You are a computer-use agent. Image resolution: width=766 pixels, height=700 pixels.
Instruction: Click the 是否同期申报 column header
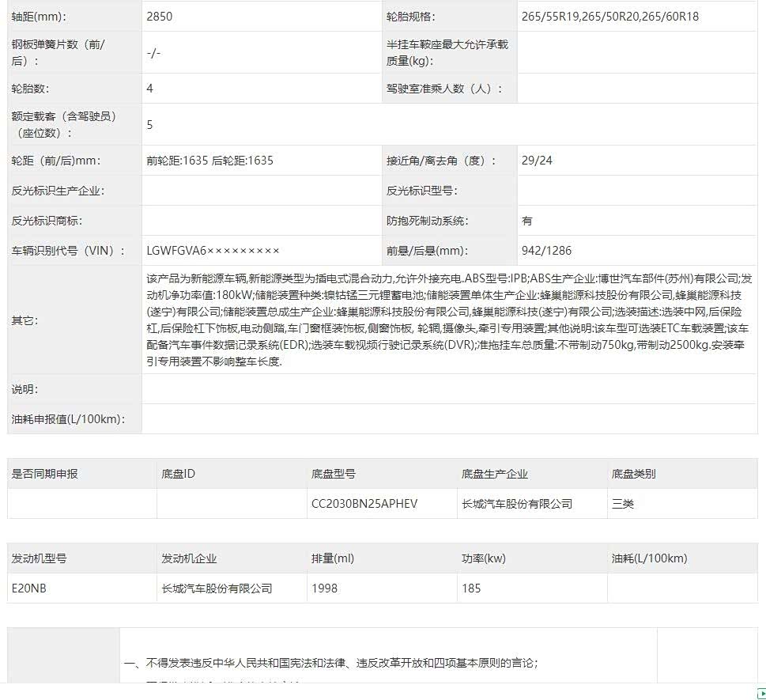(x=44, y=475)
